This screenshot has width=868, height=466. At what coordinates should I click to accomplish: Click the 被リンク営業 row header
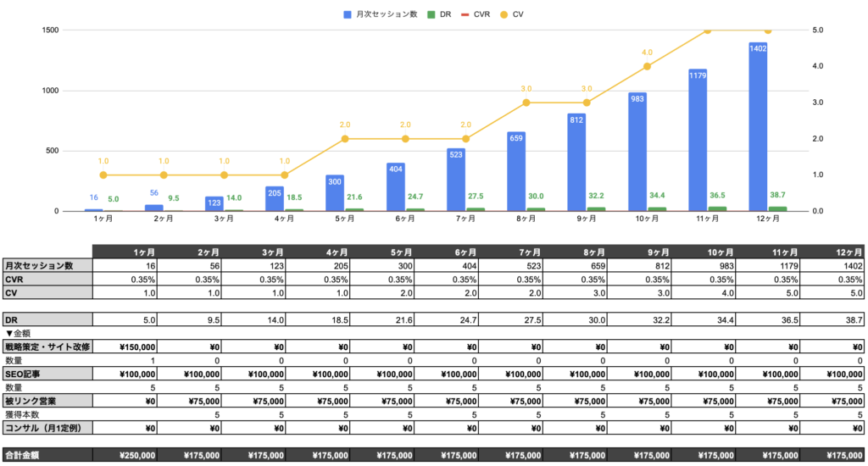(46, 400)
